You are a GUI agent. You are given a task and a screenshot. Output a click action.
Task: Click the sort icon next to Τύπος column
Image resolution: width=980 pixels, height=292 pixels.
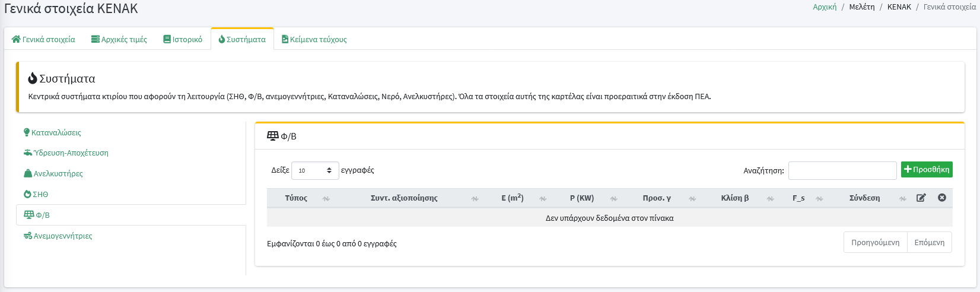click(326, 199)
